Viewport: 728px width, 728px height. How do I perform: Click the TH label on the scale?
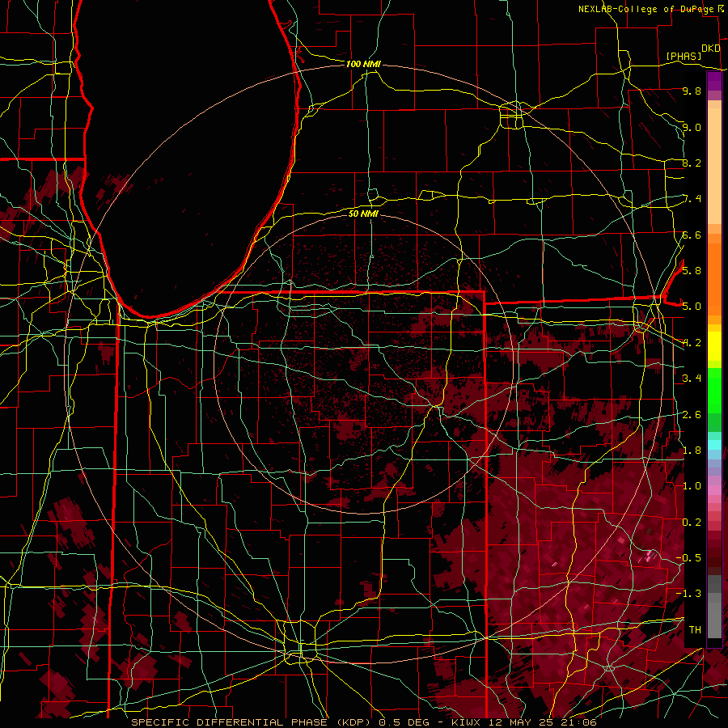[695, 630]
